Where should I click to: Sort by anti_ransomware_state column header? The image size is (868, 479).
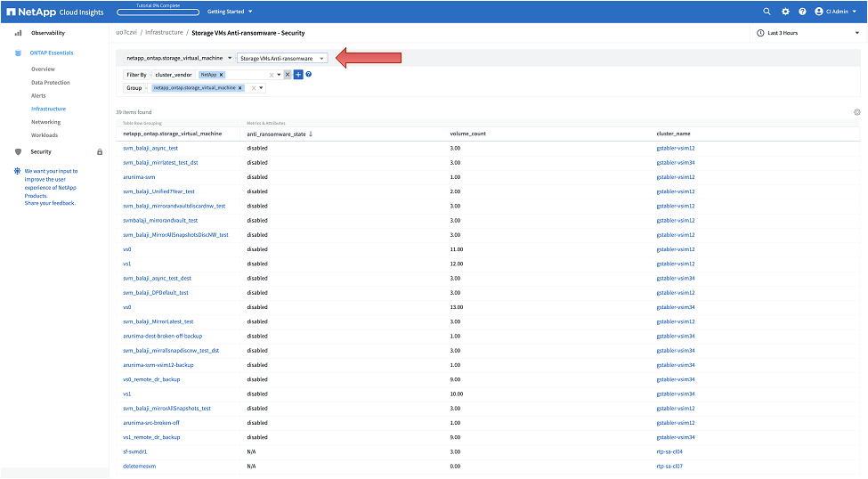pyautogui.click(x=279, y=134)
